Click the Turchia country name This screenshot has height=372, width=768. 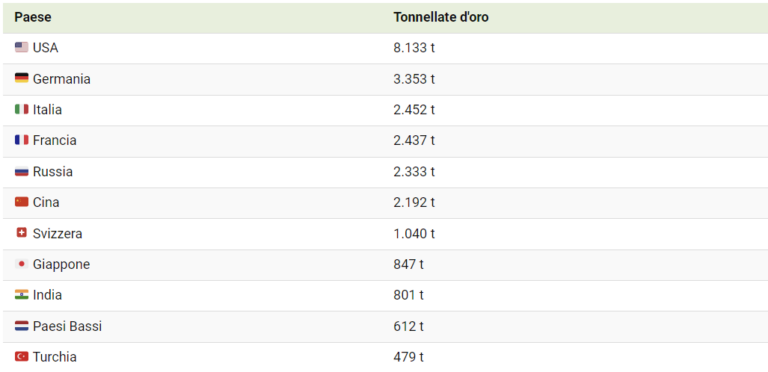coord(55,357)
